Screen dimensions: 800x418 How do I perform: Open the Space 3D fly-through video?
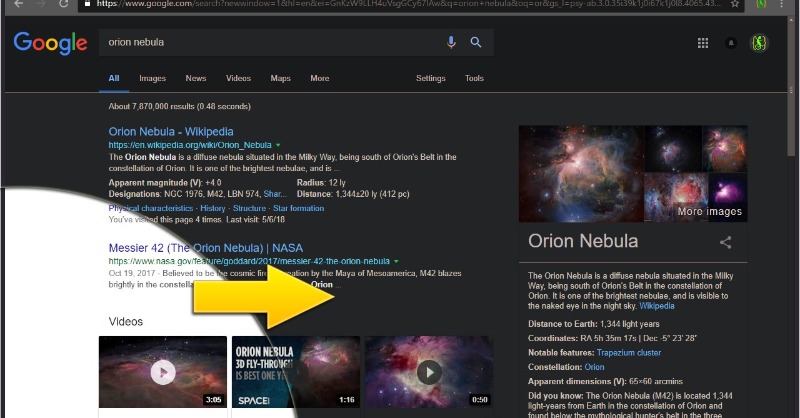296,372
